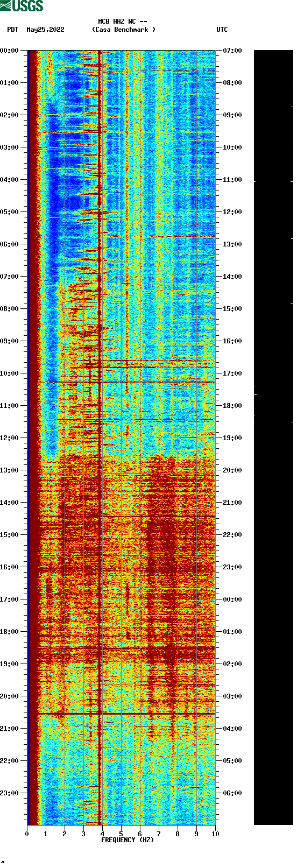Click the 'FREQUENCY (HZ)' axis title
Image resolution: width=297 pixels, height=868 pixels.
[128, 840]
